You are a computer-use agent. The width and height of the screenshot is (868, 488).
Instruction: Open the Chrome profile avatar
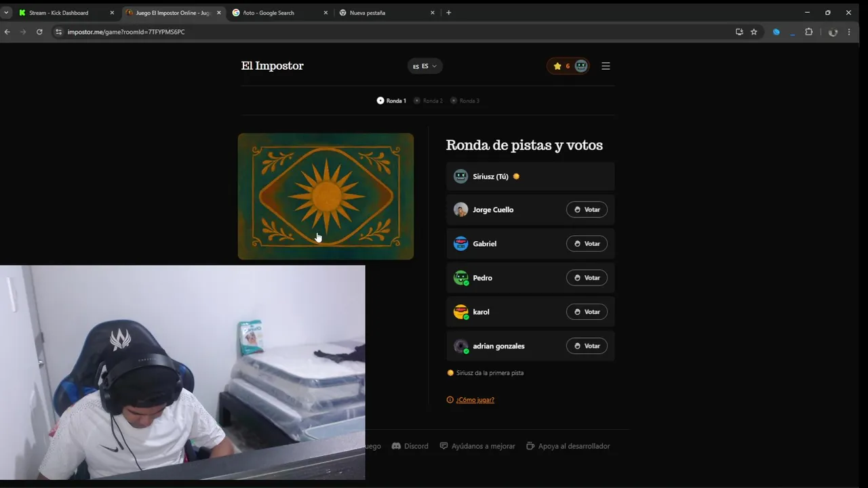point(833,32)
